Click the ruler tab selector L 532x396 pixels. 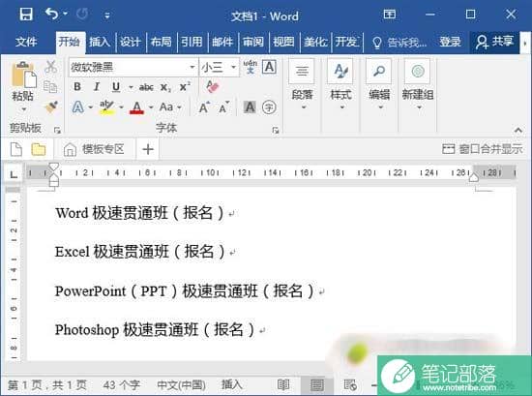coord(14,175)
